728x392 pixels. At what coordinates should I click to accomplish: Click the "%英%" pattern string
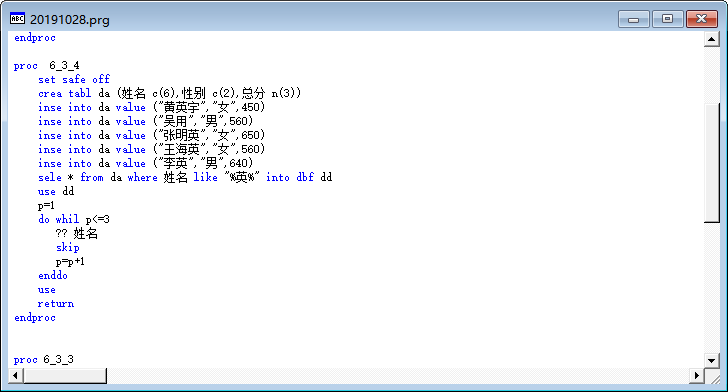click(x=242, y=177)
